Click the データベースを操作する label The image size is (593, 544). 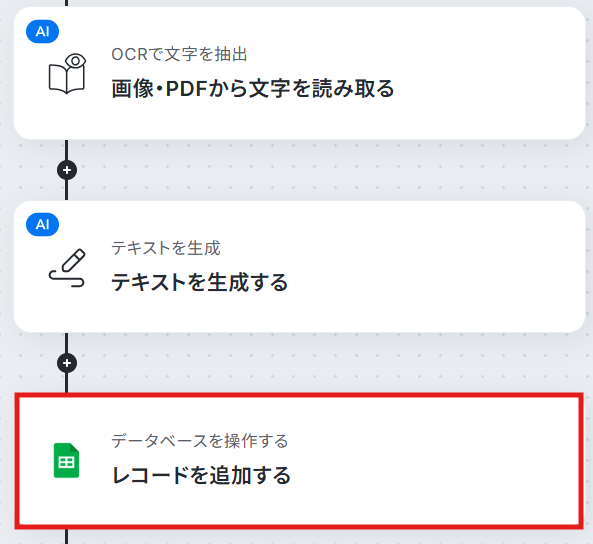coord(200,441)
